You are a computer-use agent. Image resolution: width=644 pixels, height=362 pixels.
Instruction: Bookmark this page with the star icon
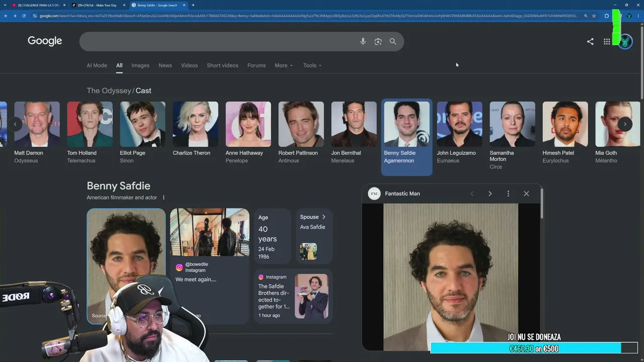click(594, 16)
